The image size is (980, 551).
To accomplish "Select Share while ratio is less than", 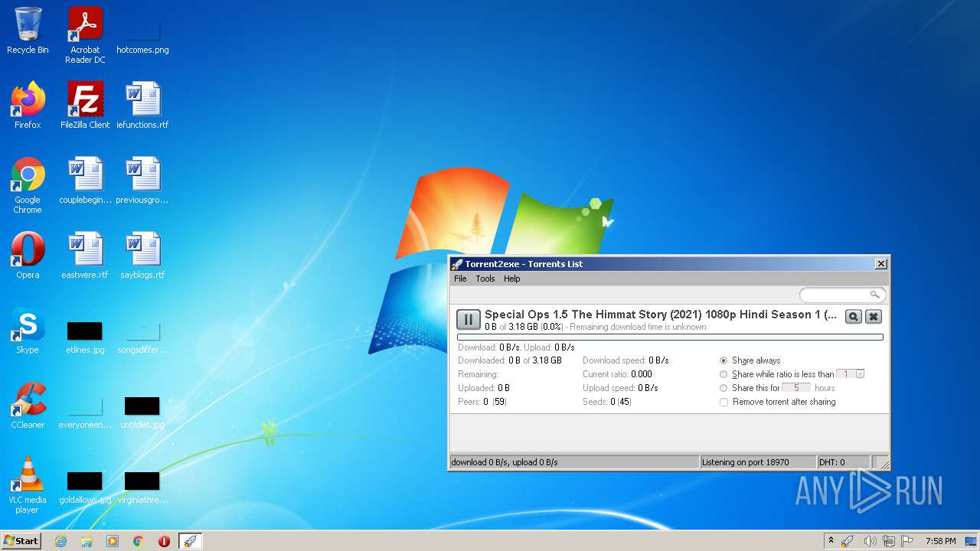I will click(724, 374).
